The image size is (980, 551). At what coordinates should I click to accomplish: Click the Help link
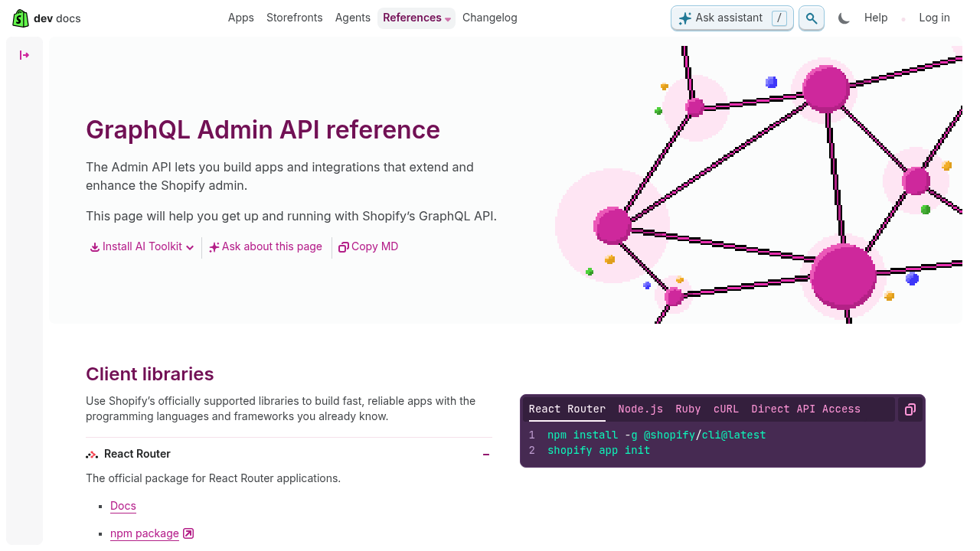876,18
